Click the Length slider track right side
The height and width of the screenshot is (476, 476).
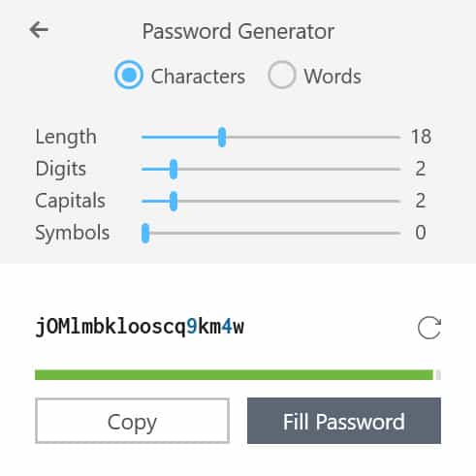[x=313, y=138]
